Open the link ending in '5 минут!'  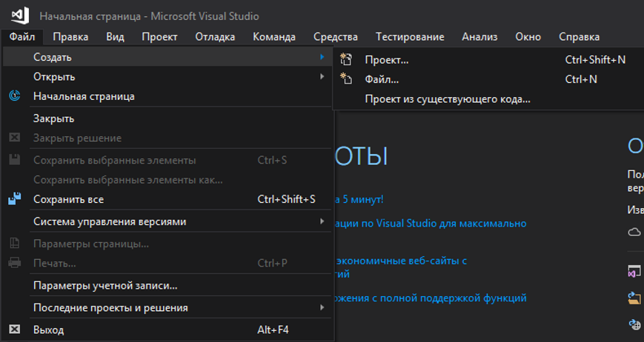[x=359, y=199]
